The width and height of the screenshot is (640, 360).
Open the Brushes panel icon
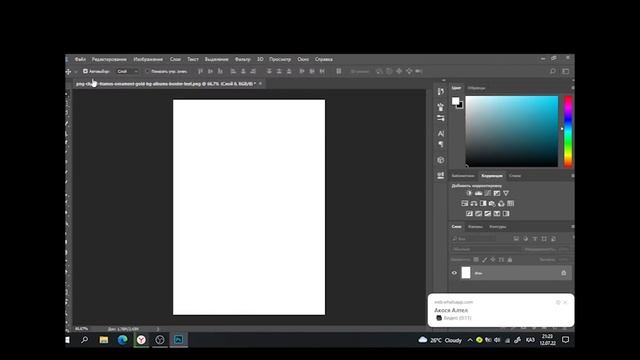coord(440,107)
